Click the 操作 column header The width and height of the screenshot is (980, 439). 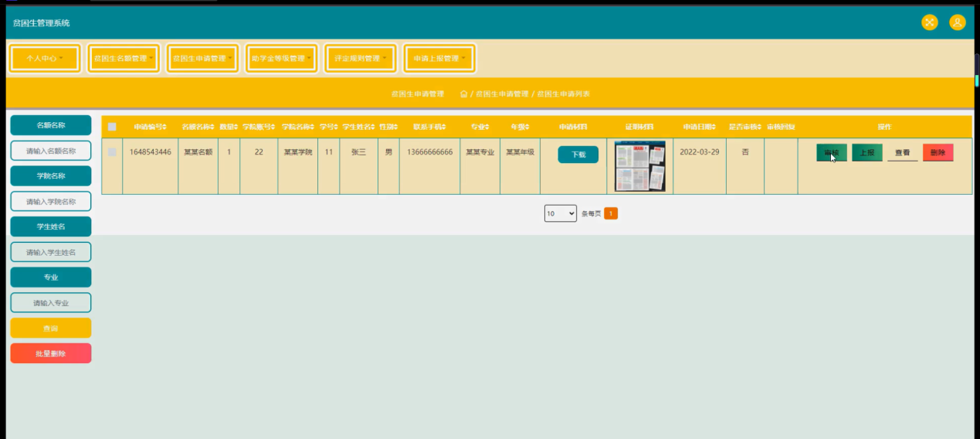pos(884,127)
